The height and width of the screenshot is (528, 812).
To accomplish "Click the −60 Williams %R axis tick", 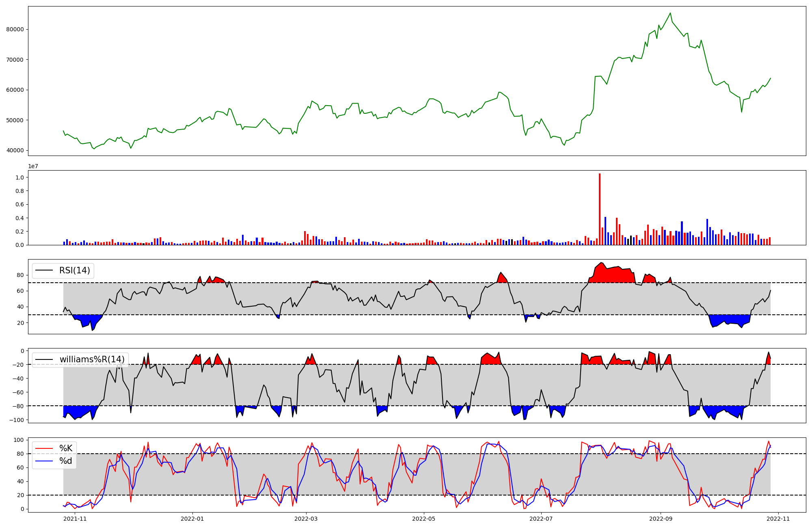I will point(18,392).
